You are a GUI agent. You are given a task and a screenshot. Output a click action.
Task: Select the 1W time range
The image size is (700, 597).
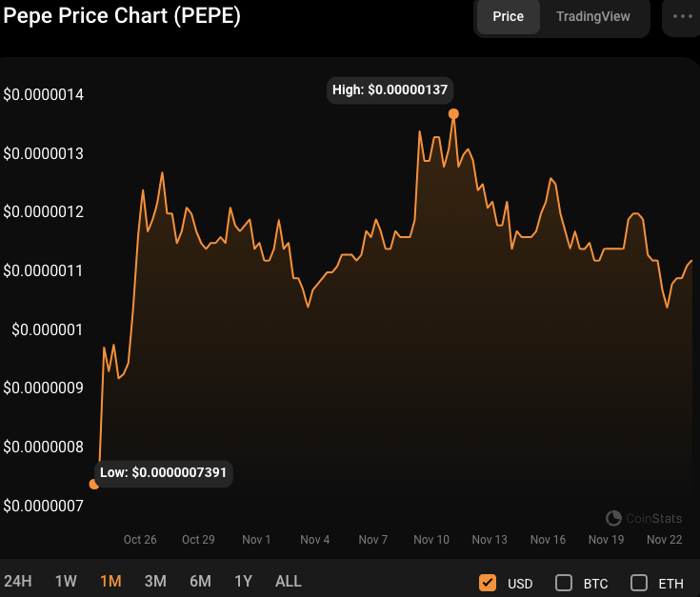[x=66, y=581]
